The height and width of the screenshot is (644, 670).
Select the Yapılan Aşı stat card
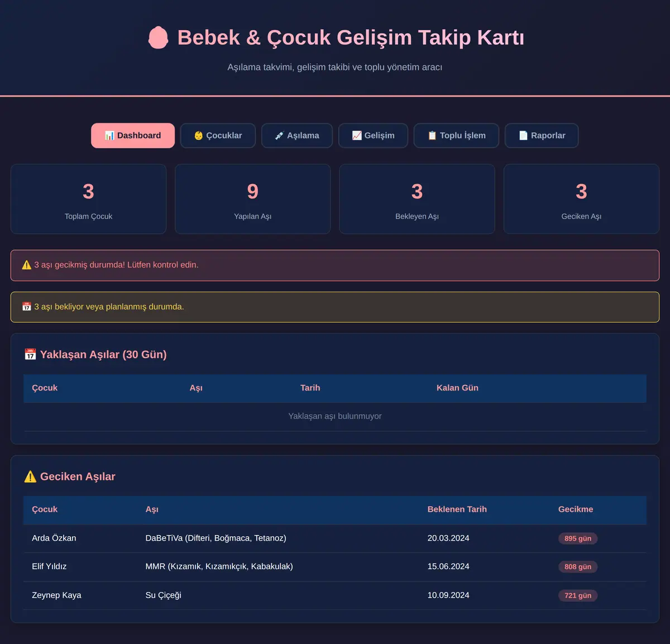click(253, 199)
